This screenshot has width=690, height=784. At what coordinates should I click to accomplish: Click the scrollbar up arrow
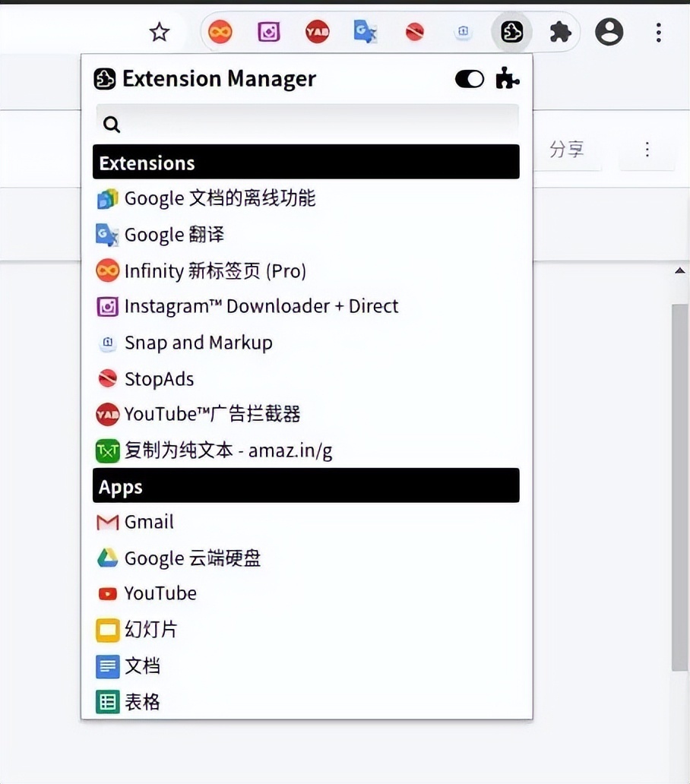(680, 271)
